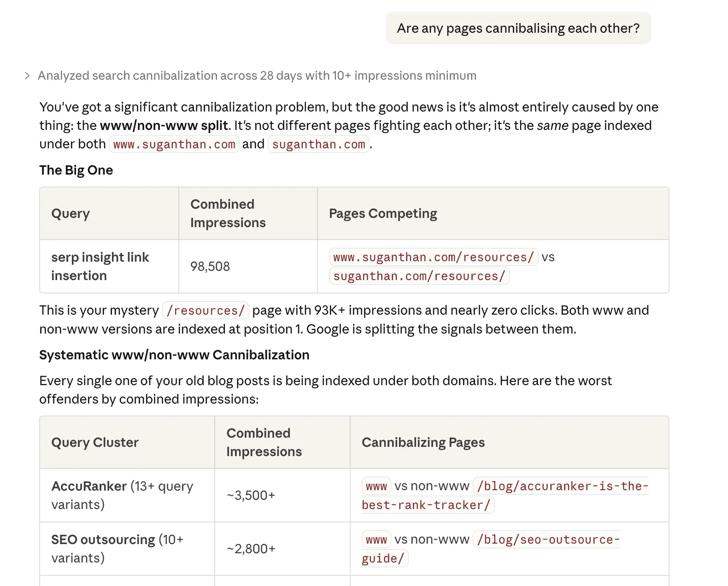This screenshot has height=586, width=728.
Task: Click the www.suganthan.com code chip in the intro paragraph
Action: click(x=174, y=144)
